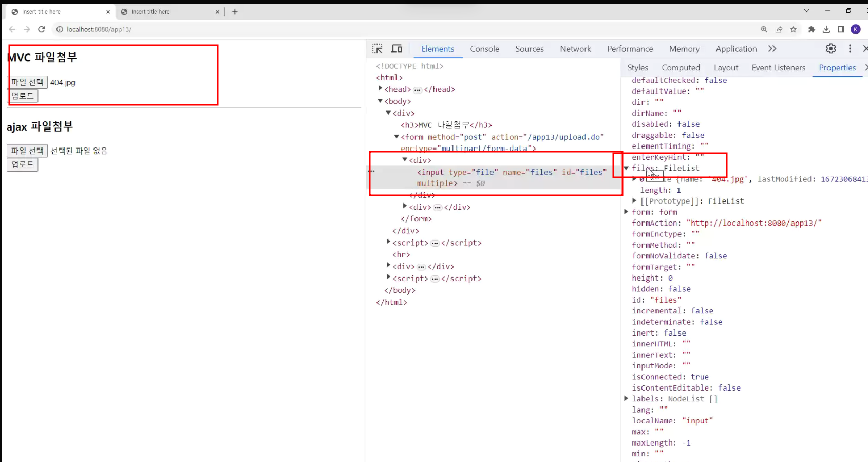Screen dimensions: 868x462
Task: Click the share page icon
Action: click(x=779, y=29)
